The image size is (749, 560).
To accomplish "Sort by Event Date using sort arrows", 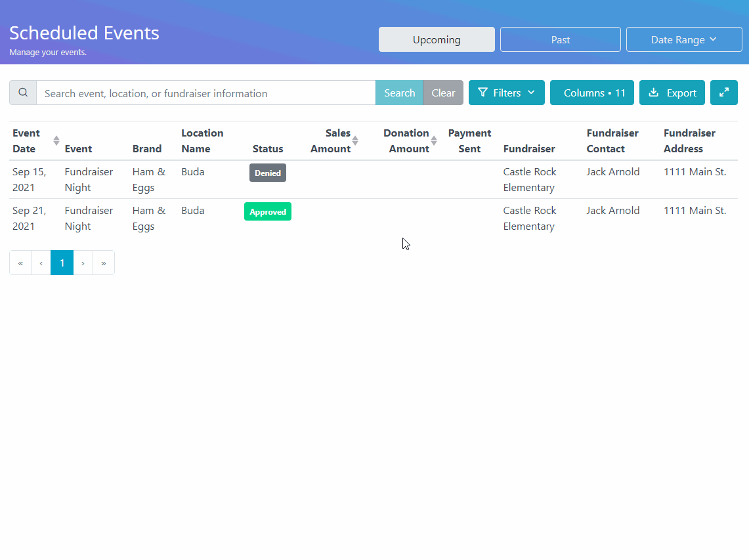I will point(56,140).
